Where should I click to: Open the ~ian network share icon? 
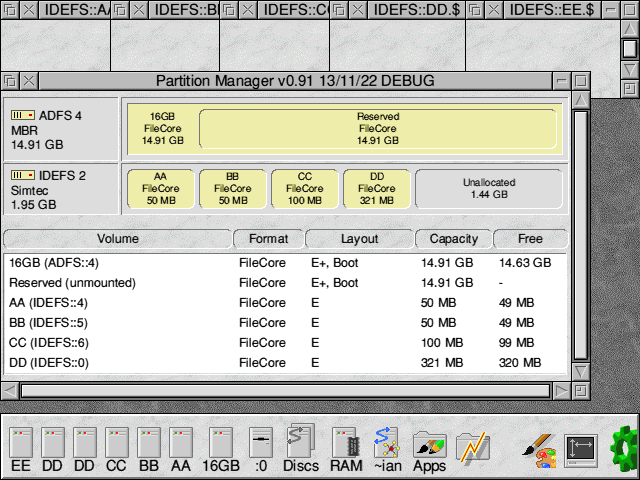(x=387, y=449)
